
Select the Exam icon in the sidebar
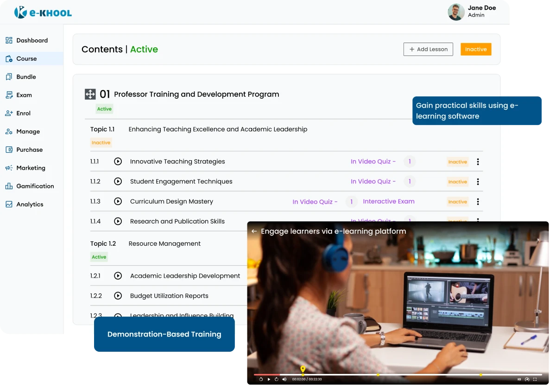[9, 95]
